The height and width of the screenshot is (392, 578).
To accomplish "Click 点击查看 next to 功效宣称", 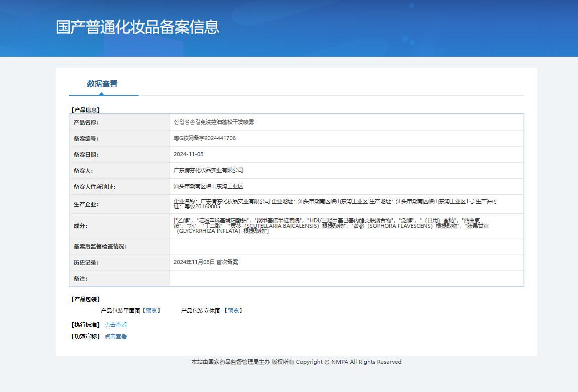I will (x=115, y=336).
